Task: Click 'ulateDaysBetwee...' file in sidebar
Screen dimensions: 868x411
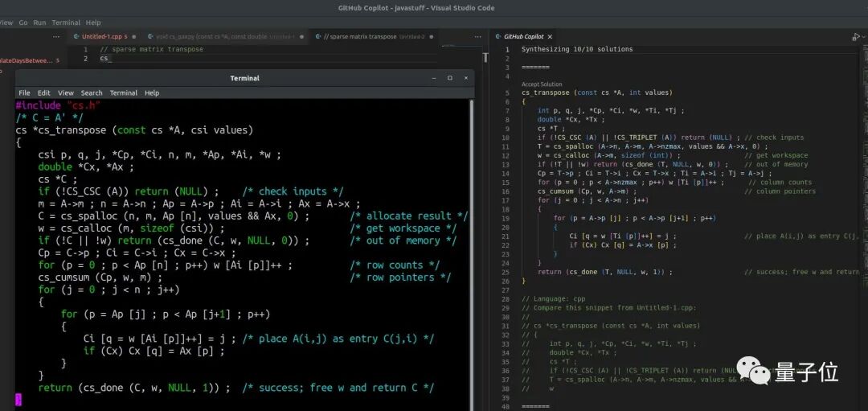Action: pyautogui.click(x=26, y=60)
